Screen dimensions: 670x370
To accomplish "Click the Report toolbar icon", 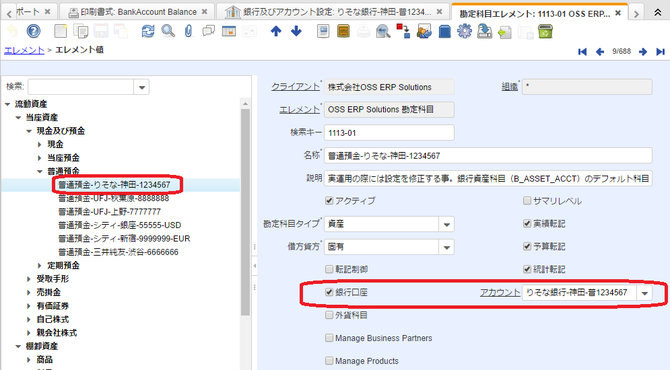I will pos(323,31).
